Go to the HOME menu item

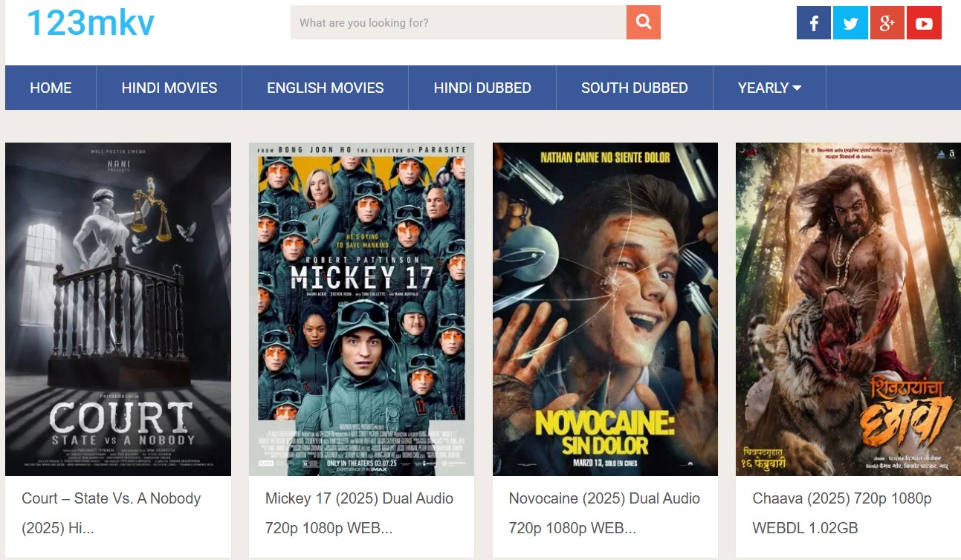pos(51,88)
